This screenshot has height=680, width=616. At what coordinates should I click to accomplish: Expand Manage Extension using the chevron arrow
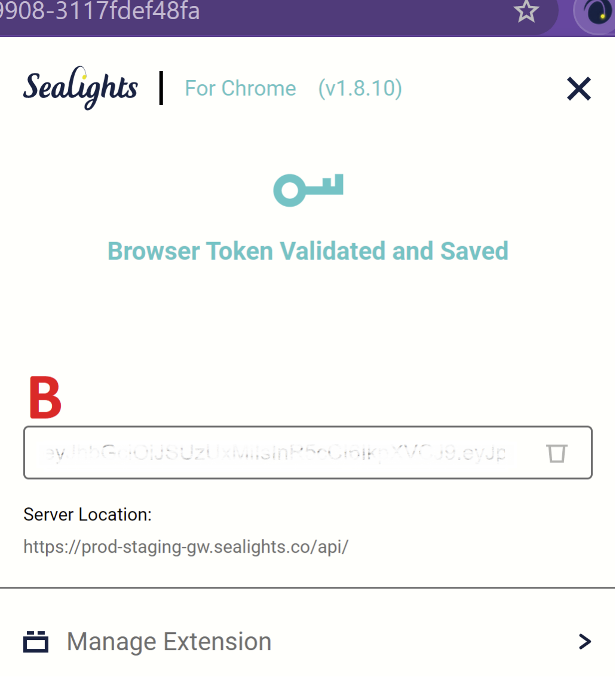[585, 642]
